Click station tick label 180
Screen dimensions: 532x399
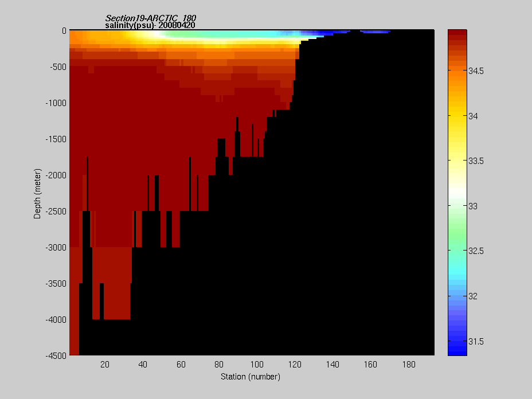[409, 365]
